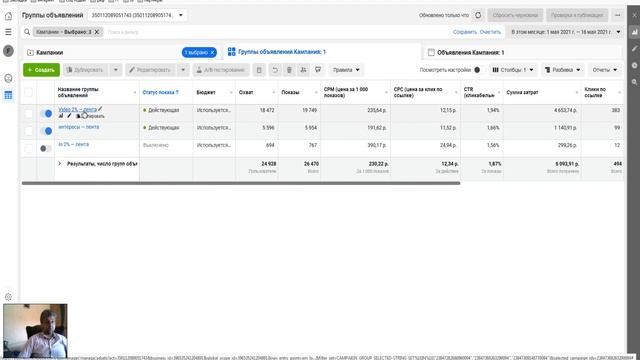Switch to Группы объявлений Кампания: 1 tab
Image resolution: width=640 pixels, height=360 pixels.
click(x=282, y=52)
